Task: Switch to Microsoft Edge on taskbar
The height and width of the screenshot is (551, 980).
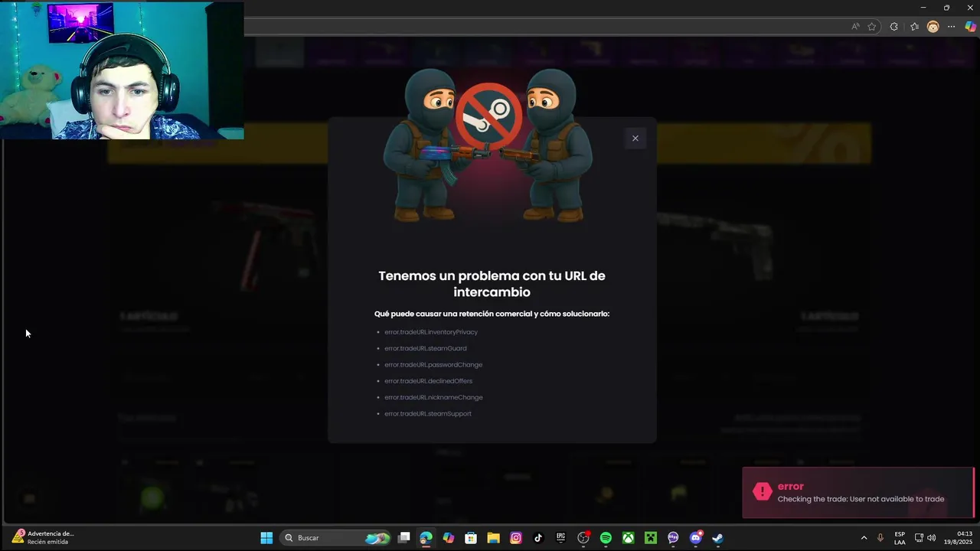Action: [x=426, y=538]
